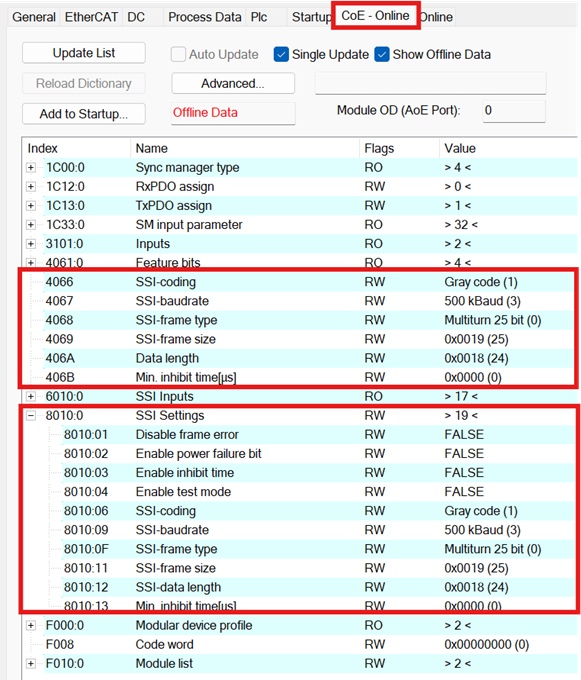Click the empty field beside Advanced button

coord(431,83)
